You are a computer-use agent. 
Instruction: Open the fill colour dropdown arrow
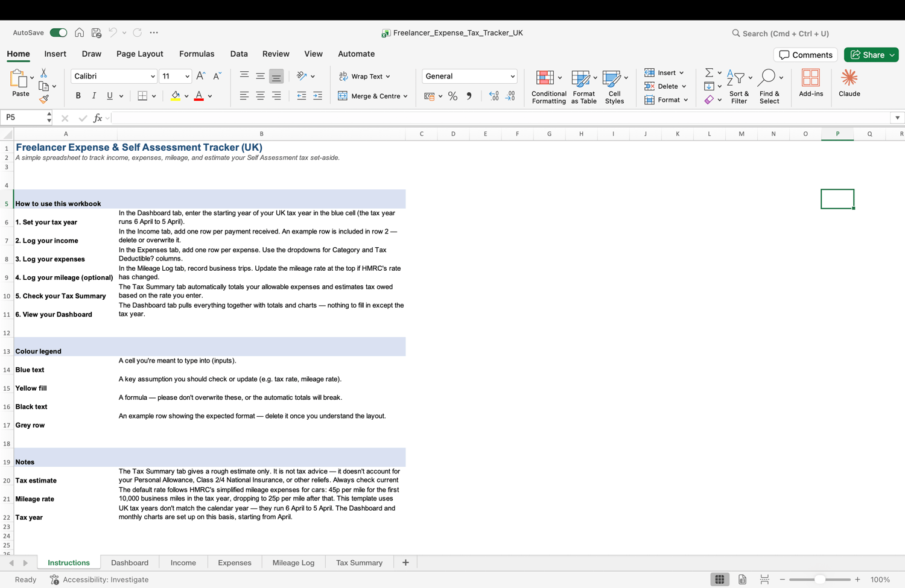(x=186, y=96)
